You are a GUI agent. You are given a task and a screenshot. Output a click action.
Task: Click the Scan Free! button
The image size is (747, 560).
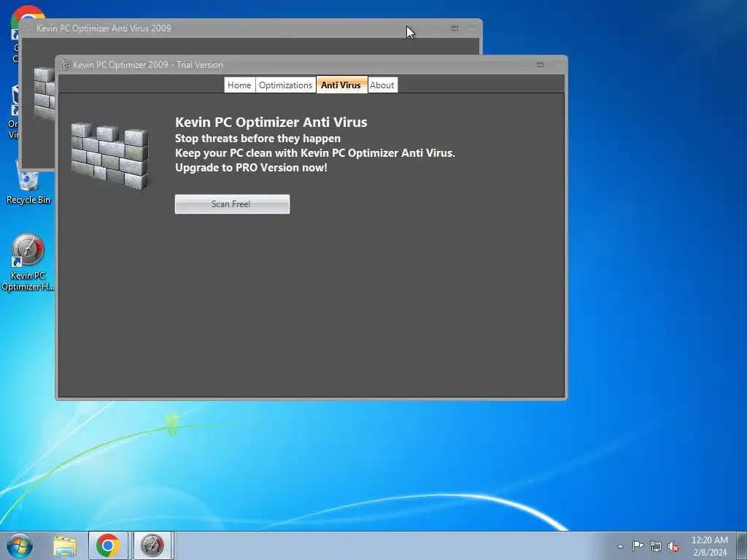[232, 204]
